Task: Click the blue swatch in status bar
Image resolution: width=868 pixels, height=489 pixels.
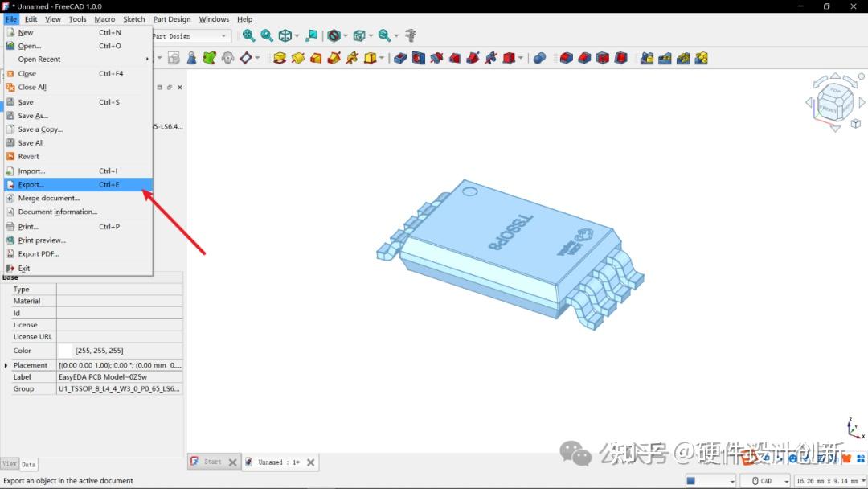Action: [691, 481]
